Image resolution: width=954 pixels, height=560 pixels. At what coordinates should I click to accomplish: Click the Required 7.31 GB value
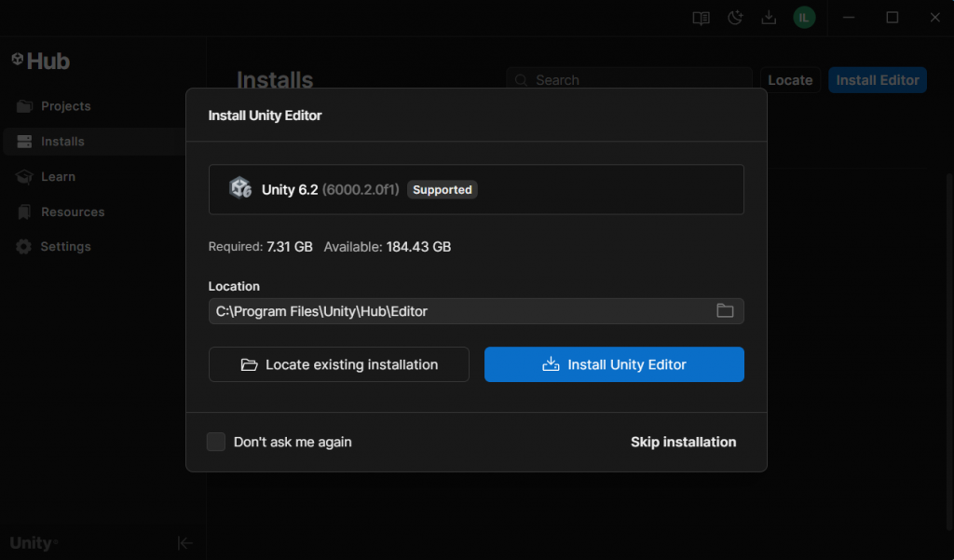pyautogui.click(x=290, y=247)
